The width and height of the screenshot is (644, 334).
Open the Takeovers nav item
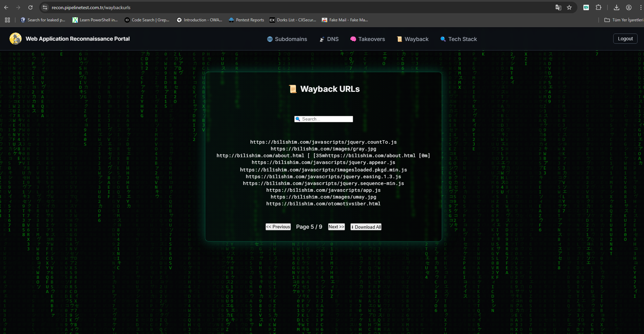(x=368, y=39)
